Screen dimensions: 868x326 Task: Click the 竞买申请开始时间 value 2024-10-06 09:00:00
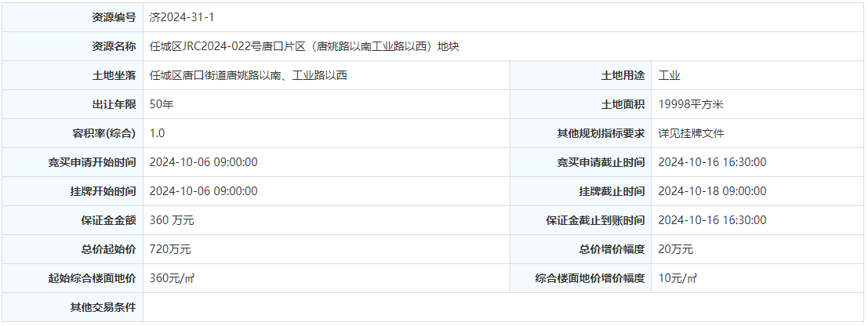tap(203, 162)
